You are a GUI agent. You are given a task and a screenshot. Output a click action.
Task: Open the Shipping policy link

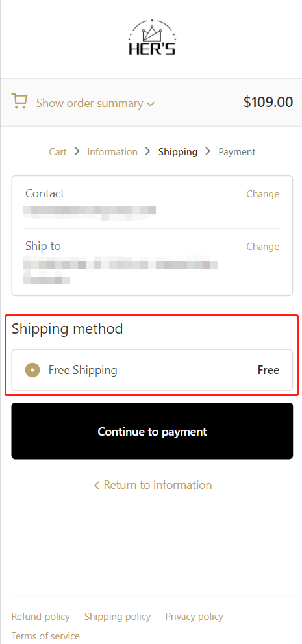(118, 617)
